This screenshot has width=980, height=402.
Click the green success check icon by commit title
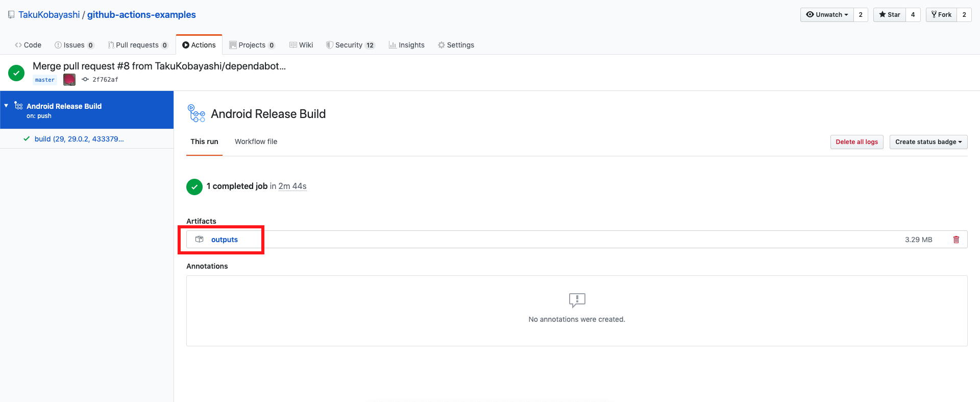pyautogui.click(x=16, y=73)
